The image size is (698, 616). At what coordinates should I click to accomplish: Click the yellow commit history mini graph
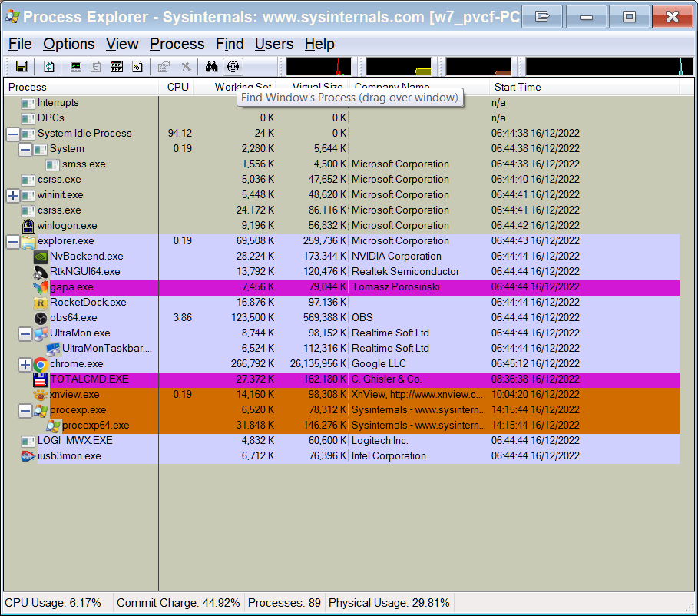pyautogui.click(x=399, y=67)
